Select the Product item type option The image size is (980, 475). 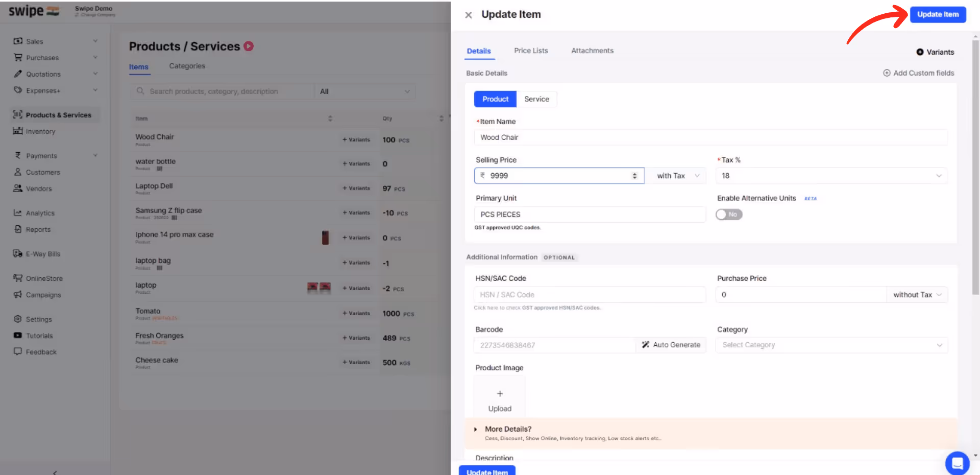tap(495, 99)
